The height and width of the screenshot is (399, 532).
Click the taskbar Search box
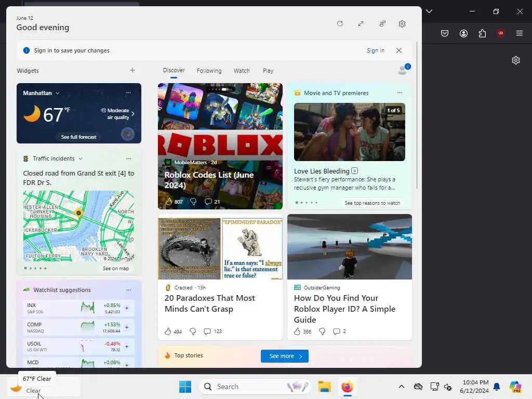[x=255, y=387]
